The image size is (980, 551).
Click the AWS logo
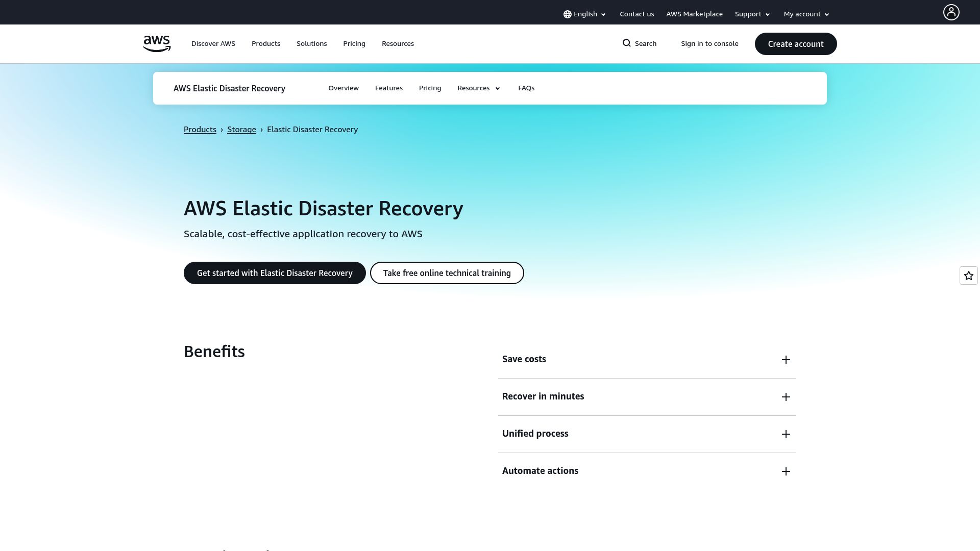(157, 43)
